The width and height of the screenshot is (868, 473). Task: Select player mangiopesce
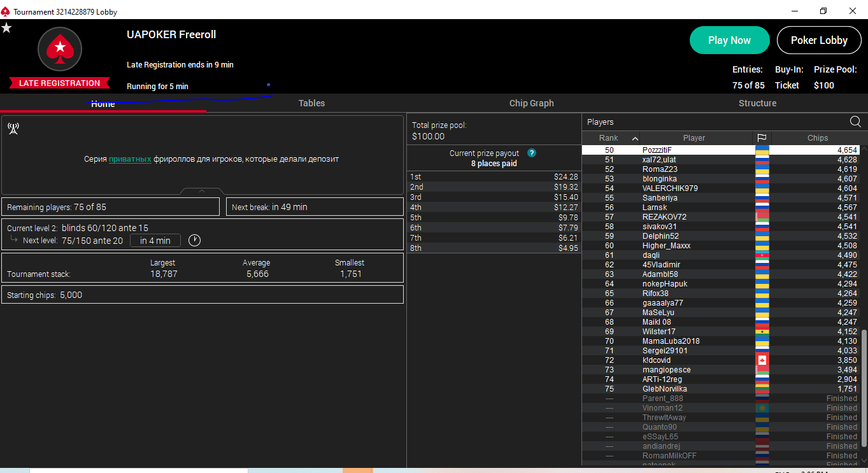pyautogui.click(x=720, y=370)
